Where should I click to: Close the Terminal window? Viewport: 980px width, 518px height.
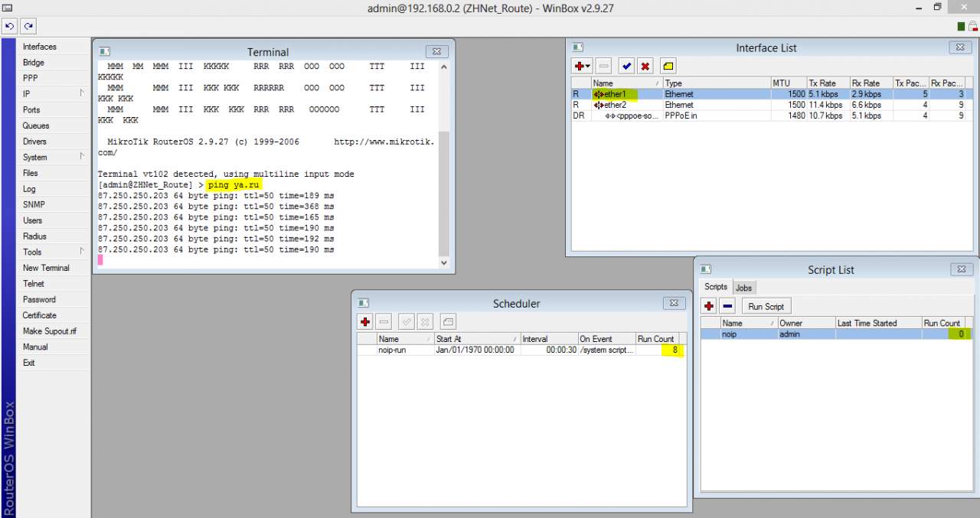[x=436, y=51]
